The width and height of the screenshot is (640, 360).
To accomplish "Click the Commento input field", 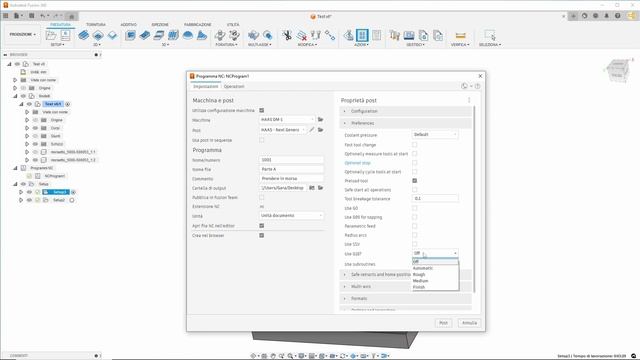I will [291, 178].
